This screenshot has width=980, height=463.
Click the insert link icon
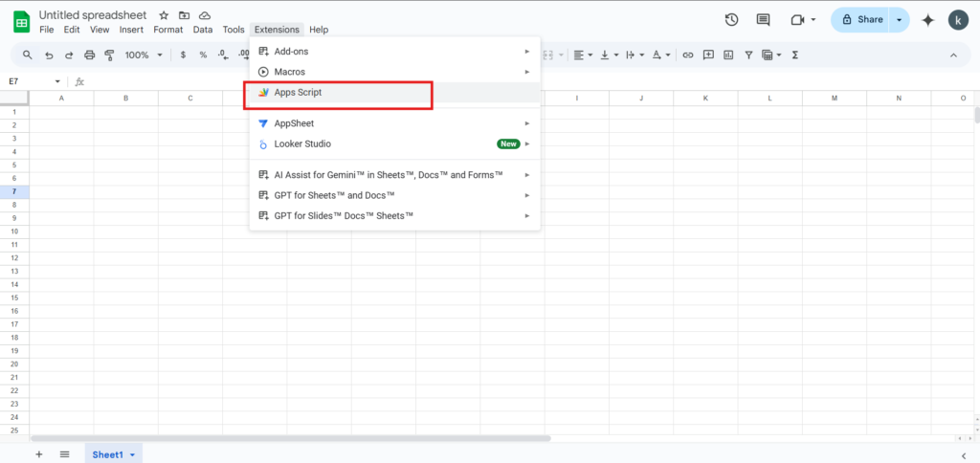point(688,55)
